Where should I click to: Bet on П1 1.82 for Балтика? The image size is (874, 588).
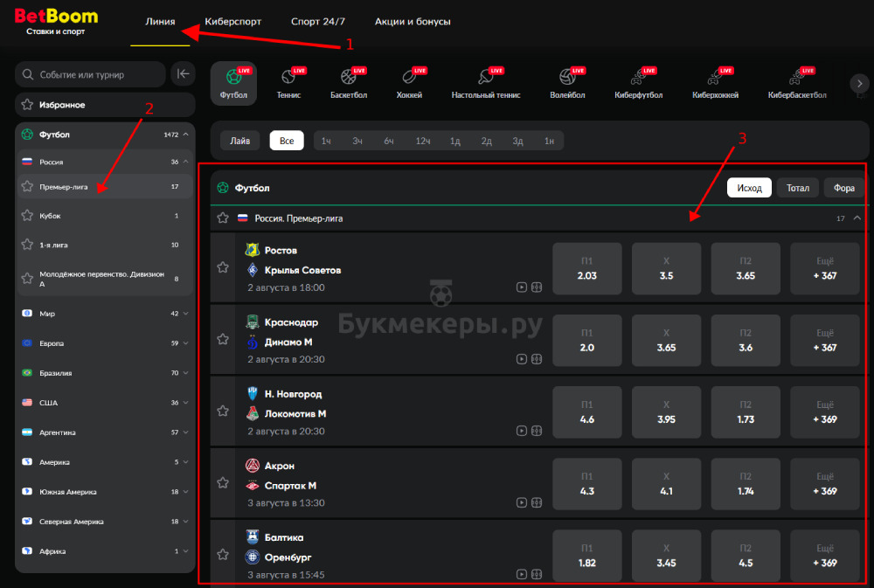pos(587,556)
